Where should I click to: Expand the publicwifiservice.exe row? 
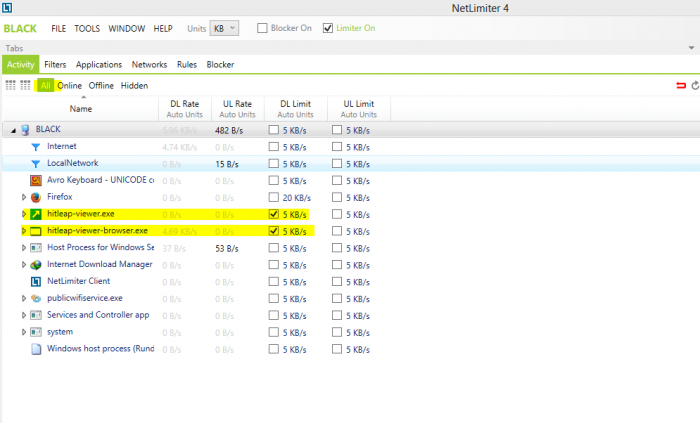click(x=24, y=298)
